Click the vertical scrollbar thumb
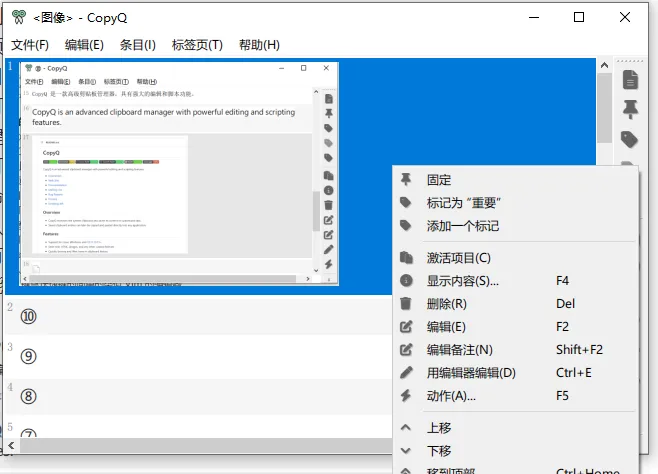The height and width of the screenshot is (474, 658). point(604,108)
